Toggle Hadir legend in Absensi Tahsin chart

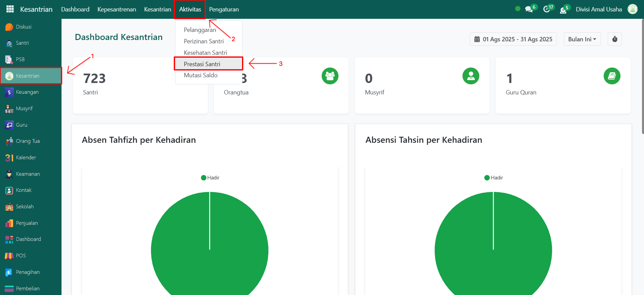pos(493,178)
